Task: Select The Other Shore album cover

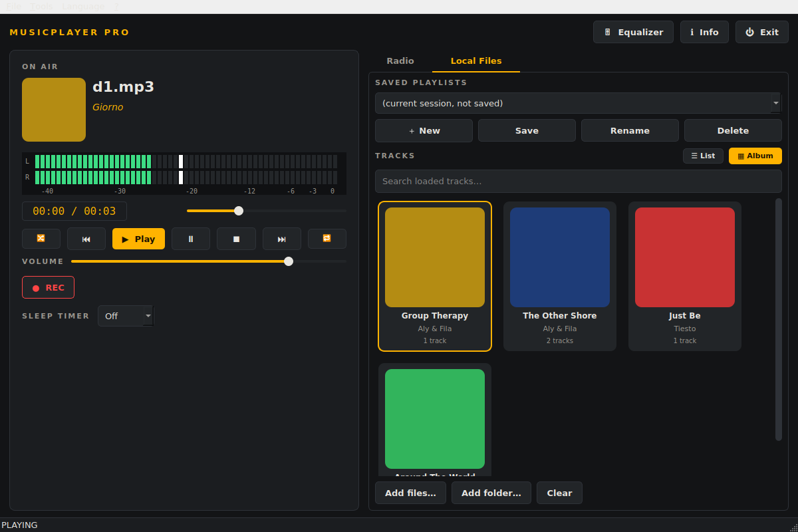Action: pyautogui.click(x=560, y=257)
